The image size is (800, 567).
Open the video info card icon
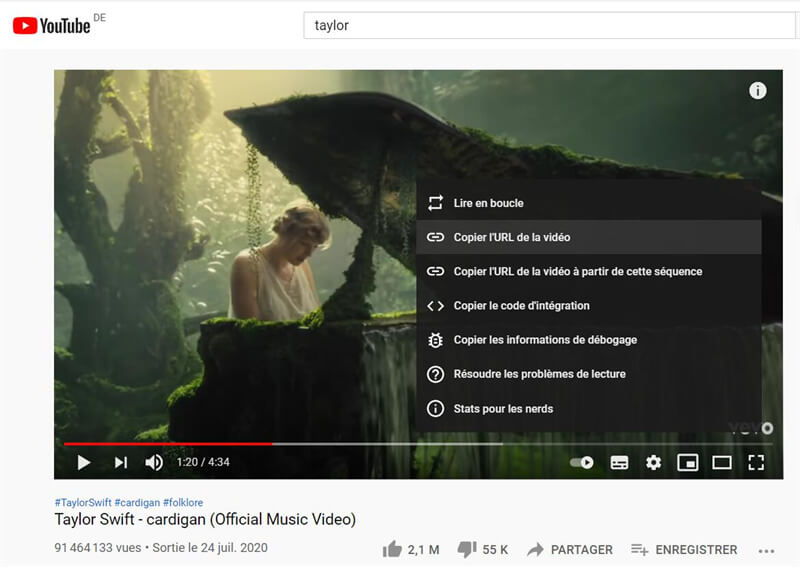pos(758,91)
